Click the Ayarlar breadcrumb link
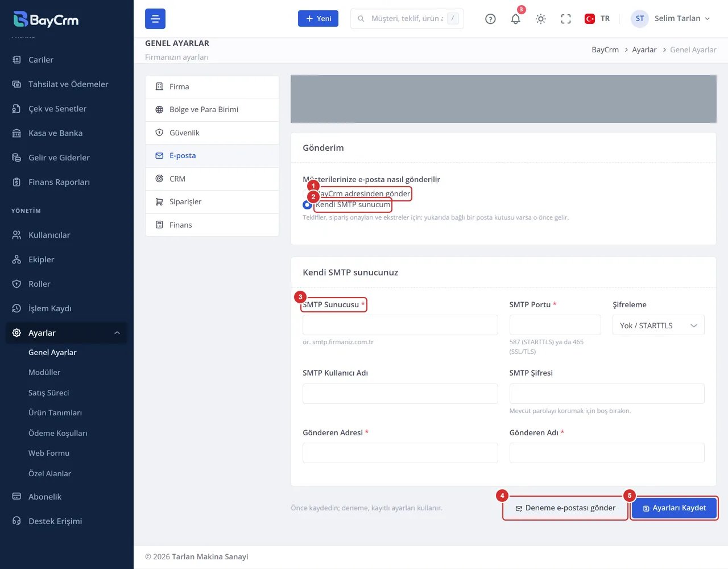This screenshot has height=569, width=728. [x=644, y=50]
